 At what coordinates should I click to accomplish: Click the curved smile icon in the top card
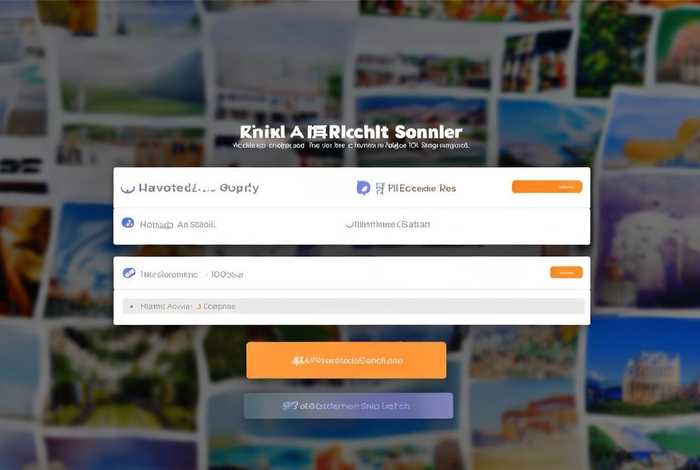(x=128, y=189)
